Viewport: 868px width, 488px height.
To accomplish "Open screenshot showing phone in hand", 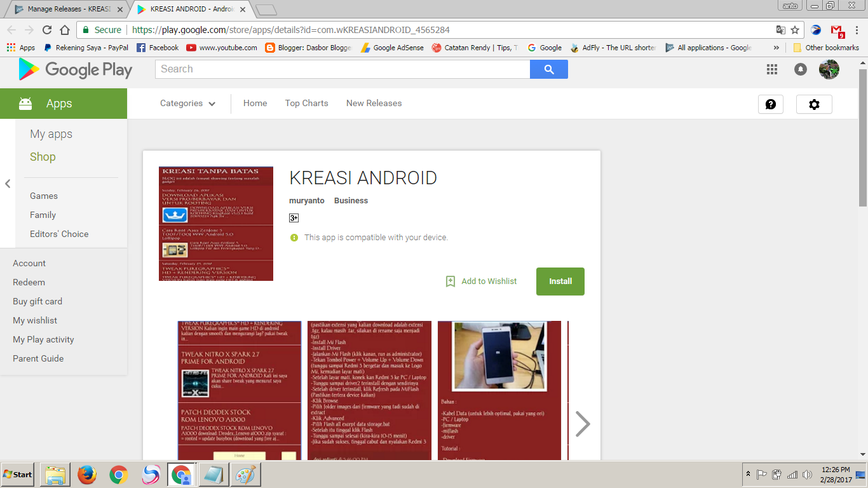I will pos(499,390).
